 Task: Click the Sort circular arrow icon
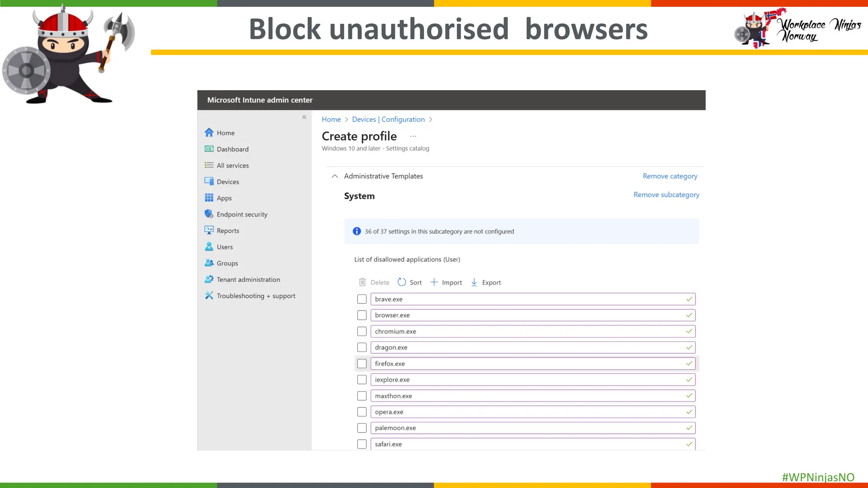coord(402,282)
